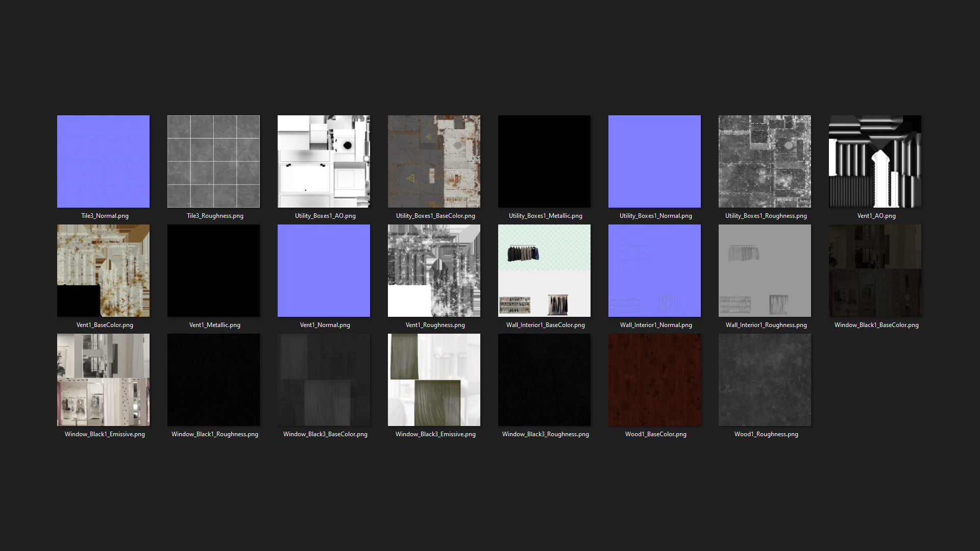The image size is (980, 551).
Task: Select Wall_Interior1_BaseColor.png with clothing racks
Action: [x=544, y=270]
